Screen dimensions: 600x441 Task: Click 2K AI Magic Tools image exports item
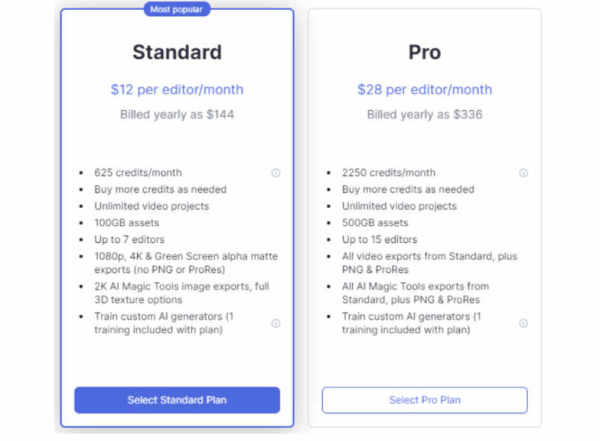[182, 293]
